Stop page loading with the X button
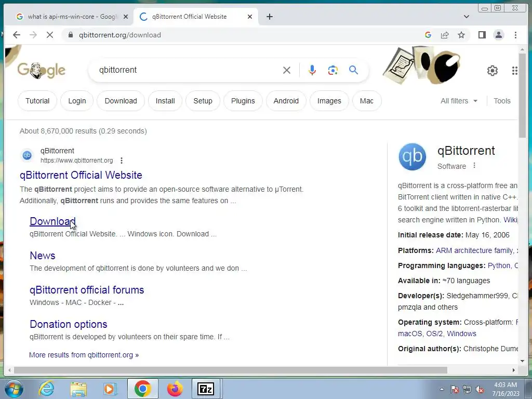Viewport: 532px width, 399px height. [49, 35]
